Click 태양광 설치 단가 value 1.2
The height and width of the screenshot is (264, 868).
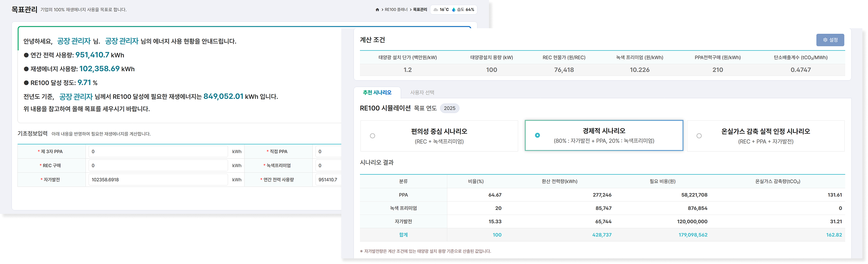click(408, 70)
